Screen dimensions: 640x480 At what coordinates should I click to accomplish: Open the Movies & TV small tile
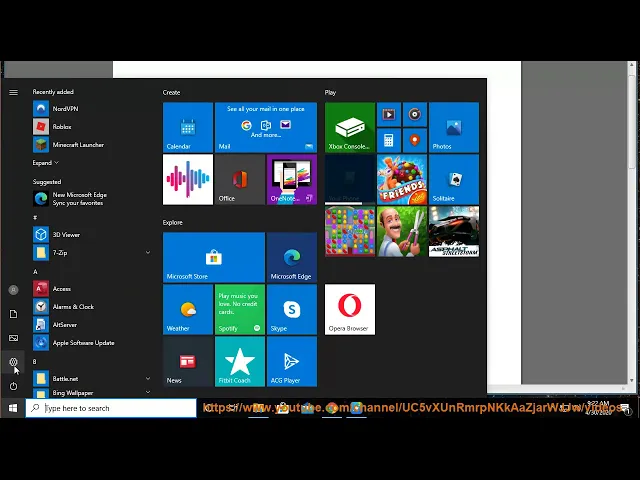click(389, 114)
